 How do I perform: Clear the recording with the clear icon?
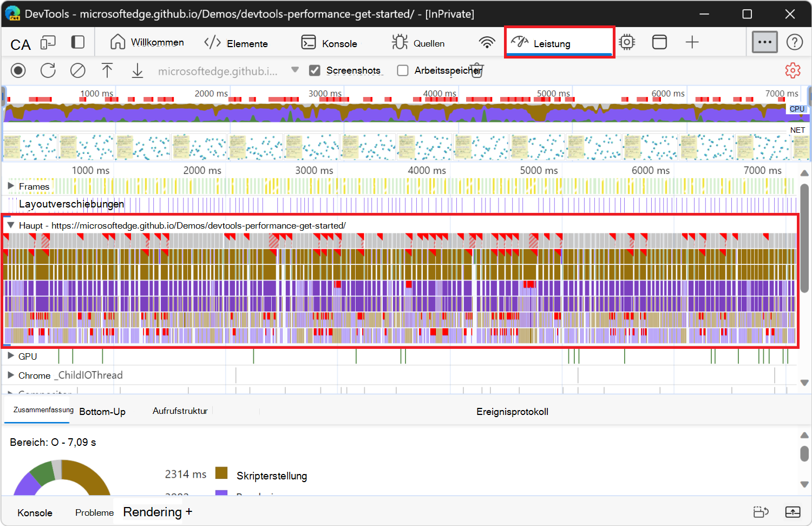tap(78, 70)
